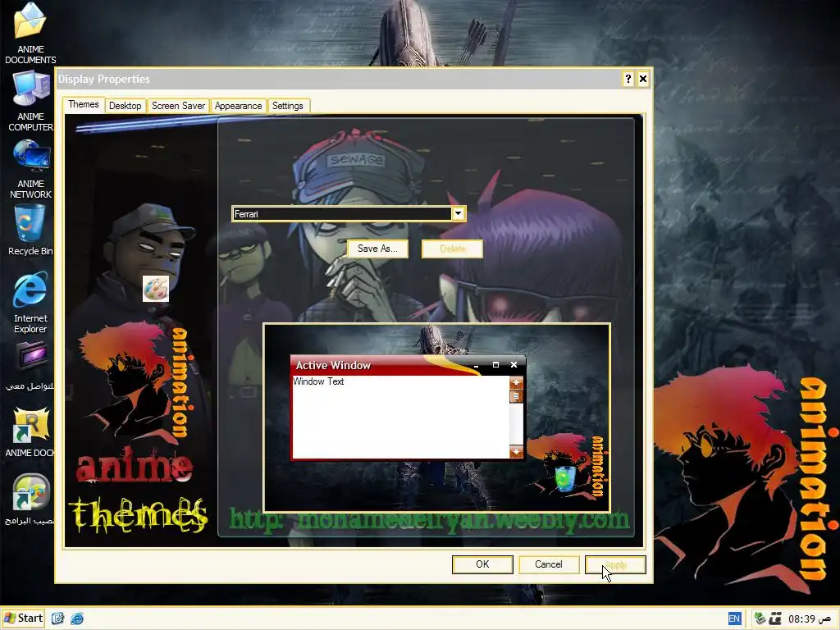The width and height of the screenshot is (840, 630).
Task: Switch to the Settings tab
Action: point(288,106)
